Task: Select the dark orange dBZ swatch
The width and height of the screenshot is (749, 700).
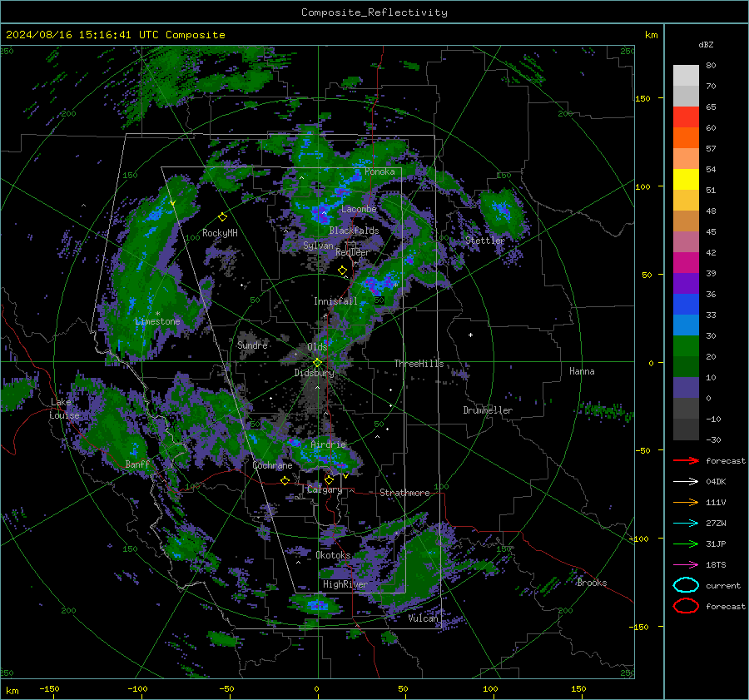Action: pyautogui.click(x=686, y=137)
